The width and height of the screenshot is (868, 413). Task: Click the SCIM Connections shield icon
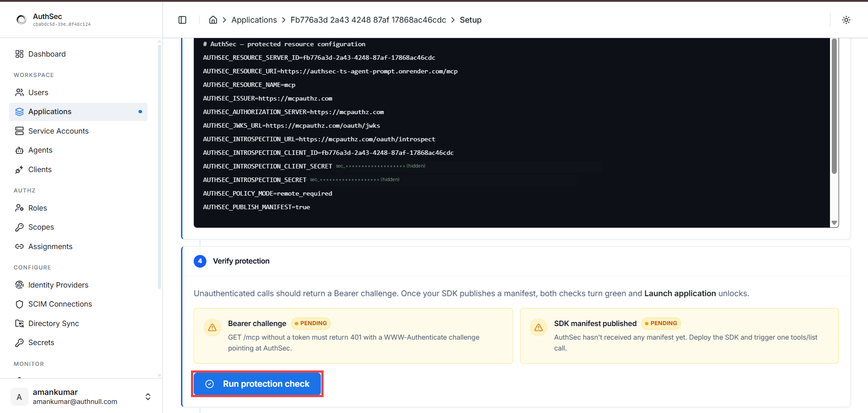click(x=19, y=304)
